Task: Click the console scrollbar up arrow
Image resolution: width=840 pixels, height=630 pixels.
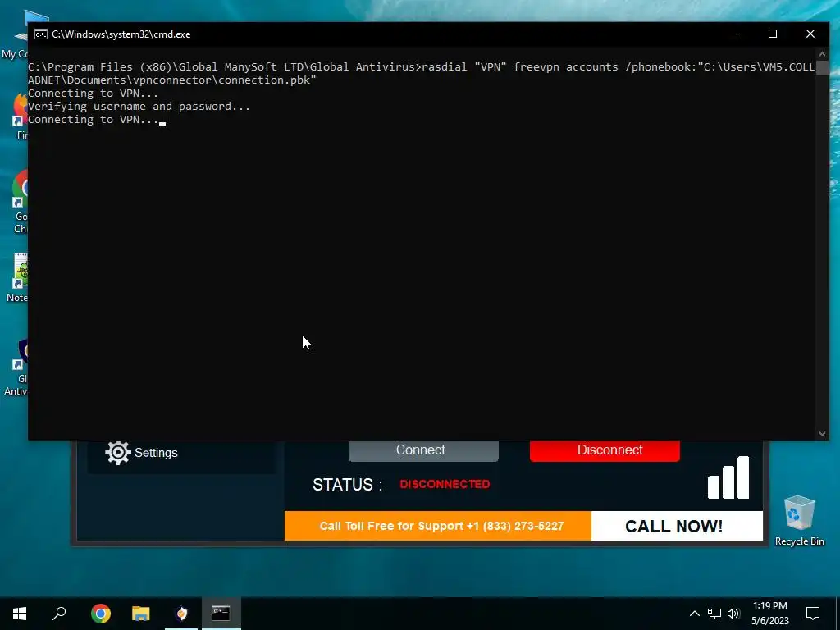Action: pyautogui.click(x=822, y=53)
